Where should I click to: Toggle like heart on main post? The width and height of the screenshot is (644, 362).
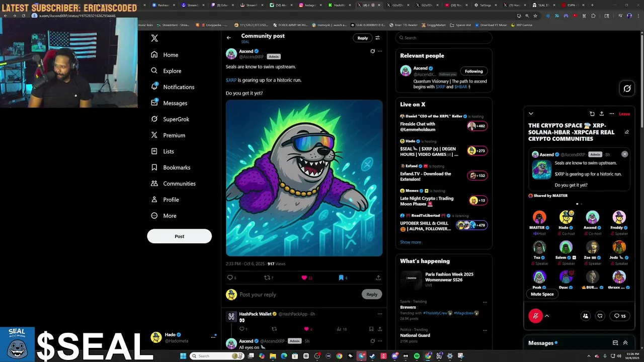pos(304,278)
